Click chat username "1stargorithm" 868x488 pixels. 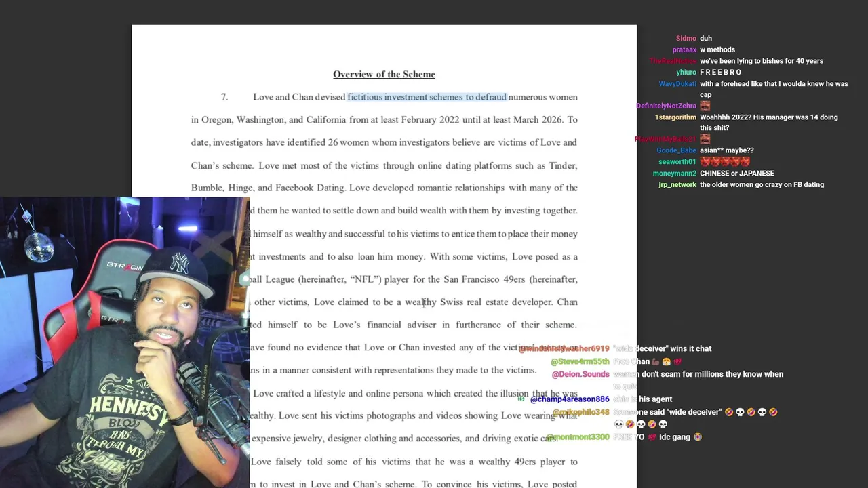(x=675, y=117)
